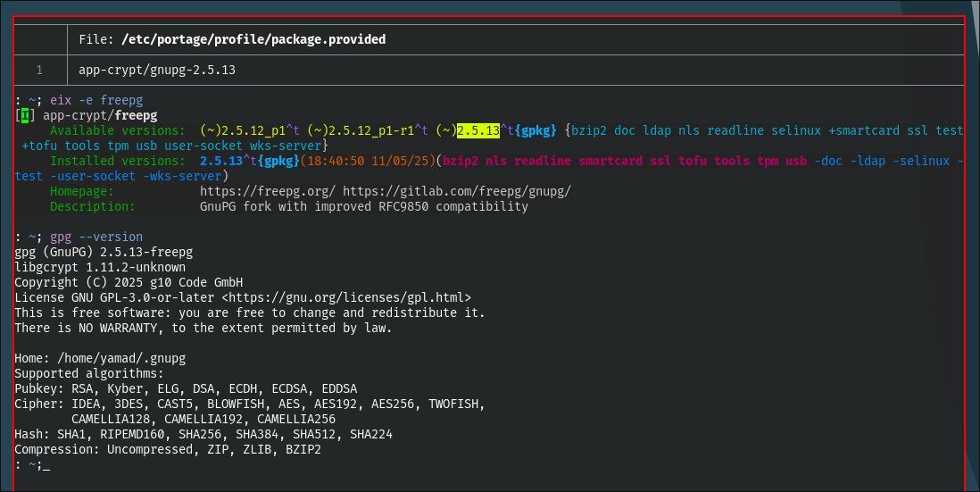Open the https://gnu.org/licenses/gpl.html link
The image size is (980, 492).
346,297
